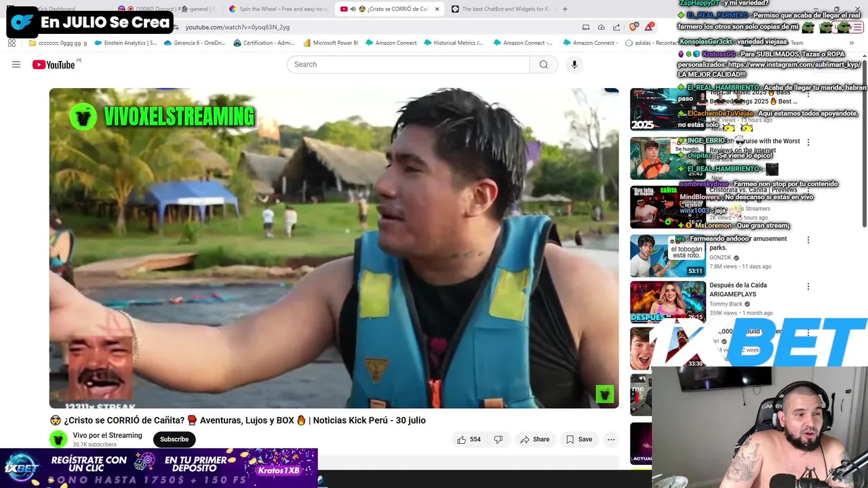Click the Share button under video

pyautogui.click(x=534, y=439)
